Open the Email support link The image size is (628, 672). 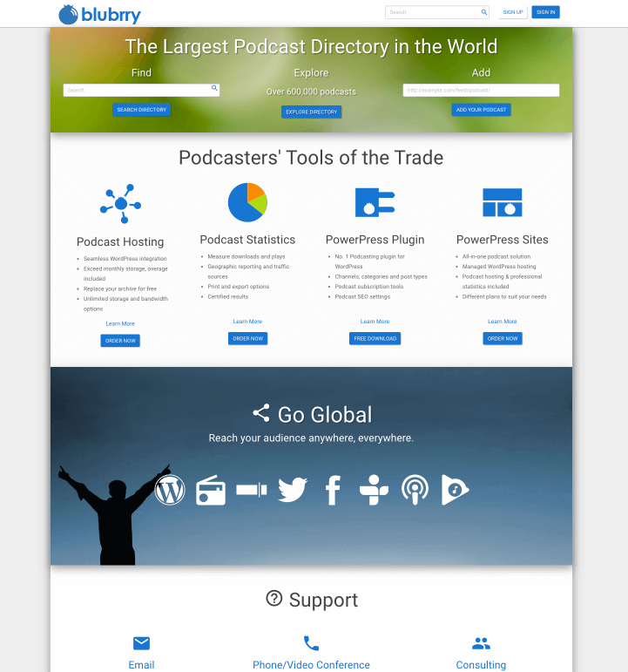(141, 665)
